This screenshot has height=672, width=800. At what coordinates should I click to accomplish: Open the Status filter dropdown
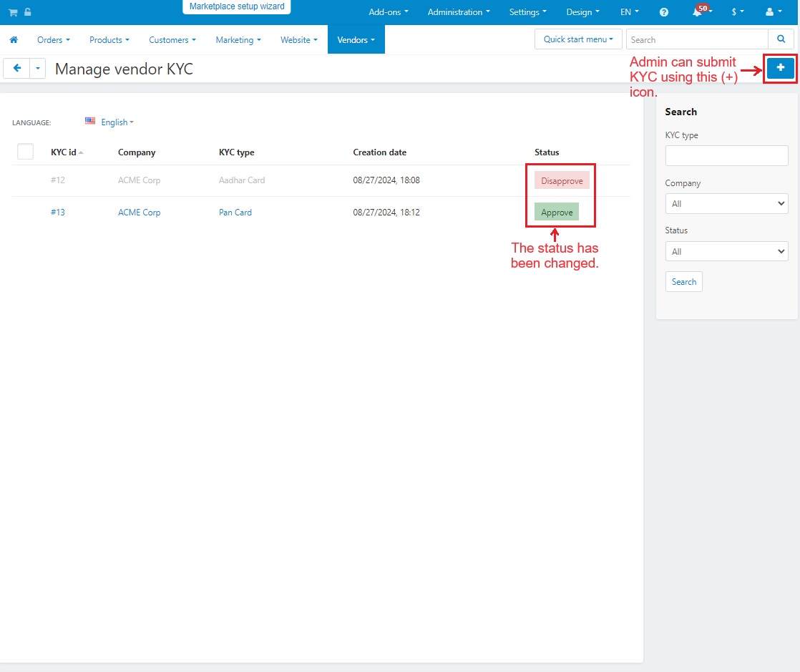pyautogui.click(x=726, y=252)
